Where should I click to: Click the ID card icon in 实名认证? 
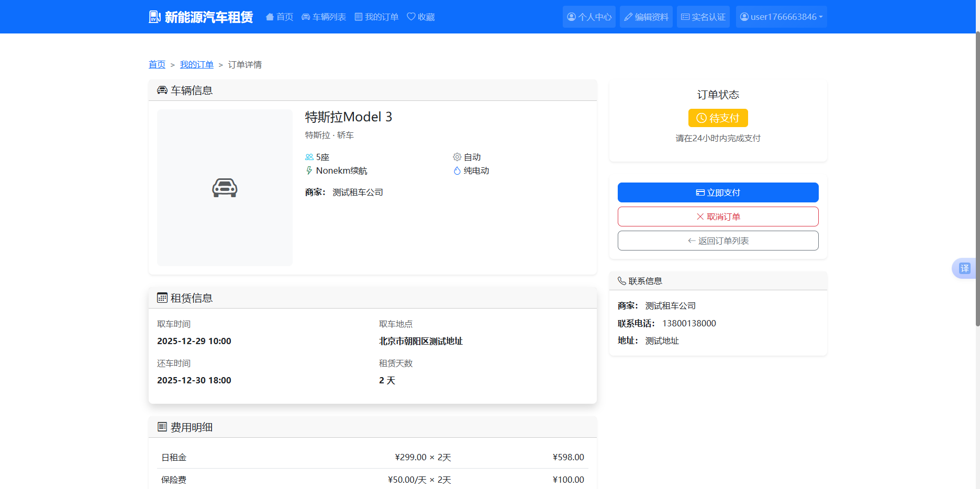pos(685,17)
